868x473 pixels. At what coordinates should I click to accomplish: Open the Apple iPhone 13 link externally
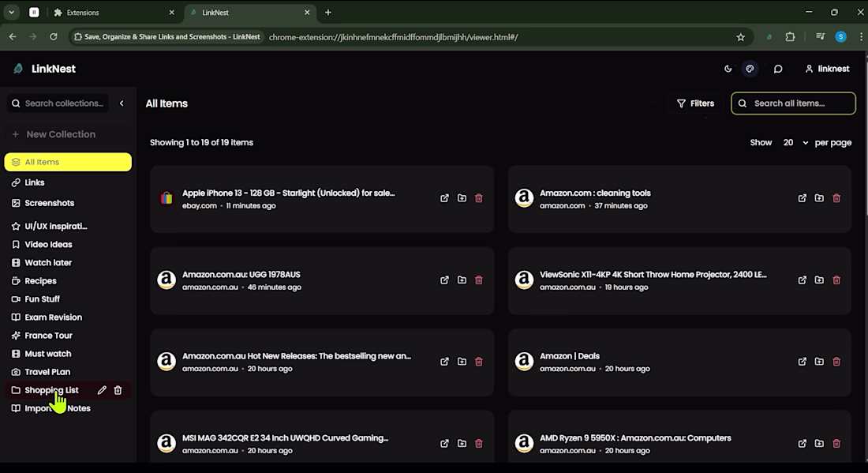(444, 198)
